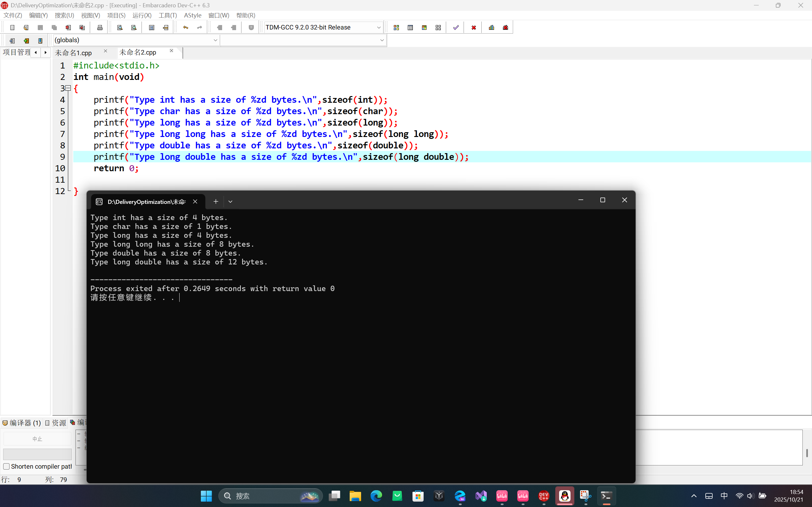Enable Shorten compiler paths checkbox

point(6,466)
